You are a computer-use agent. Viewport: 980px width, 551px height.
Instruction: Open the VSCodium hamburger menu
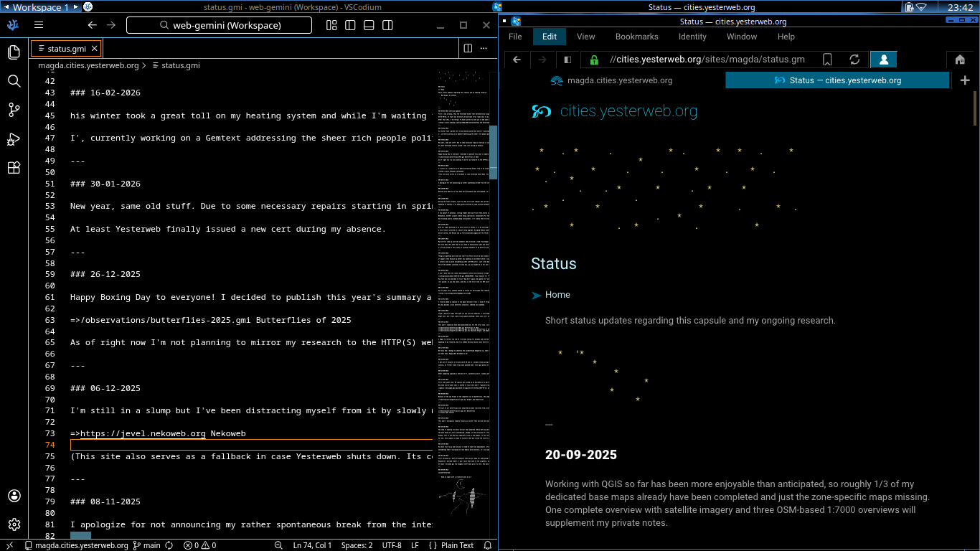tap(39, 24)
